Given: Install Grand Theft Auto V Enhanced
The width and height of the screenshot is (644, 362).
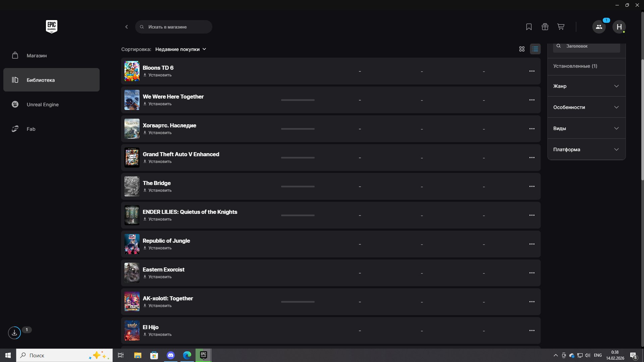Looking at the screenshot, I should point(158,162).
